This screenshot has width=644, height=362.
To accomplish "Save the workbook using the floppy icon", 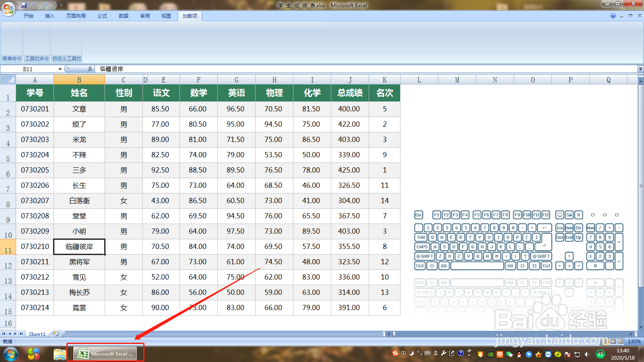I will pyautogui.click(x=24, y=5).
